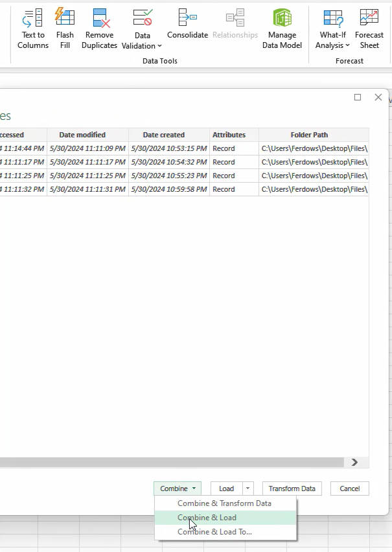The height and width of the screenshot is (552, 392).
Task: Click Remove Duplicates icon
Action: pos(99,29)
